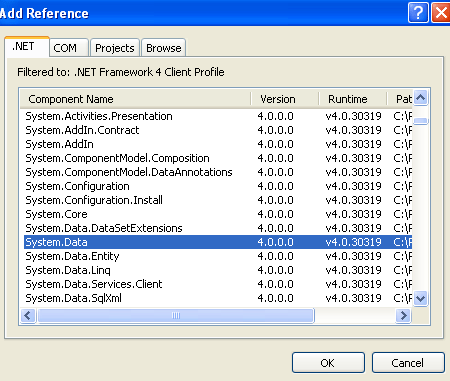The width and height of the screenshot is (450, 381).
Task: Click the Filtered to .NET Framework label
Action: (x=121, y=72)
